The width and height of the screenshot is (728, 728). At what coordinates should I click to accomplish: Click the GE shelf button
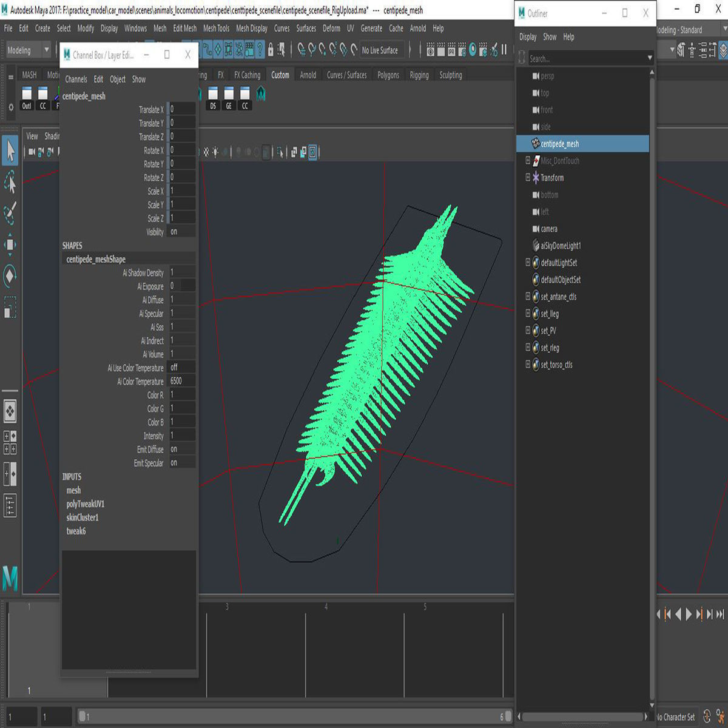click(229, 98)
